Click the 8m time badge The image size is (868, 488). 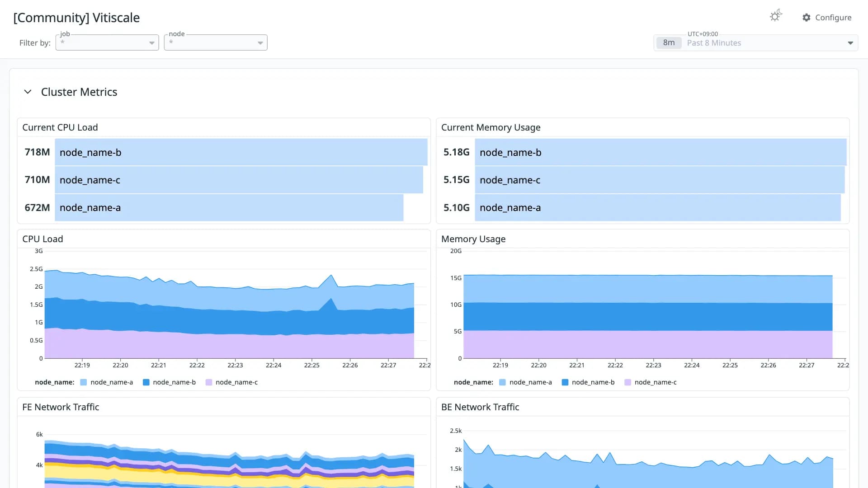click(669, 43)
